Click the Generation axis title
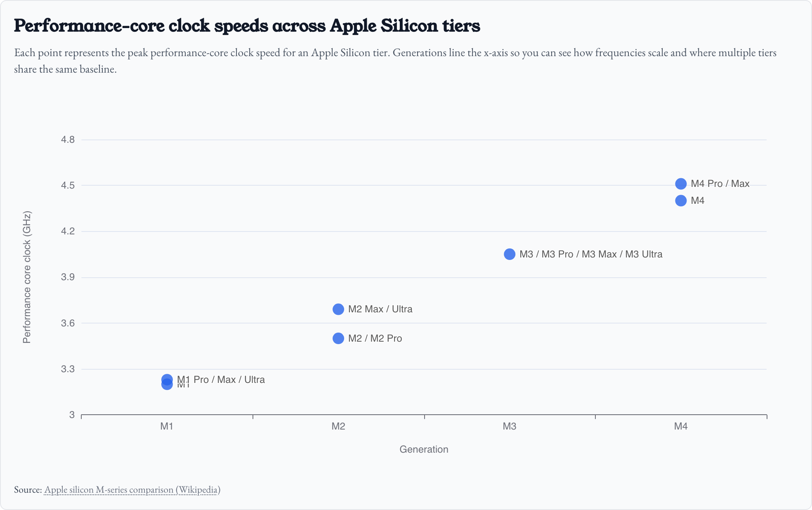This screenshot has width=812, height=510. [424, 449]
